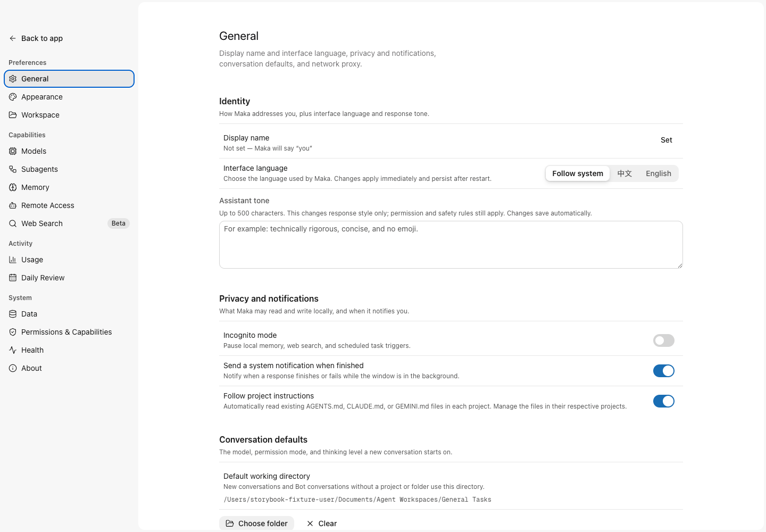Click Set next to Display name
Viewport: 766px width, 532px height.
(x=667, y=140)
